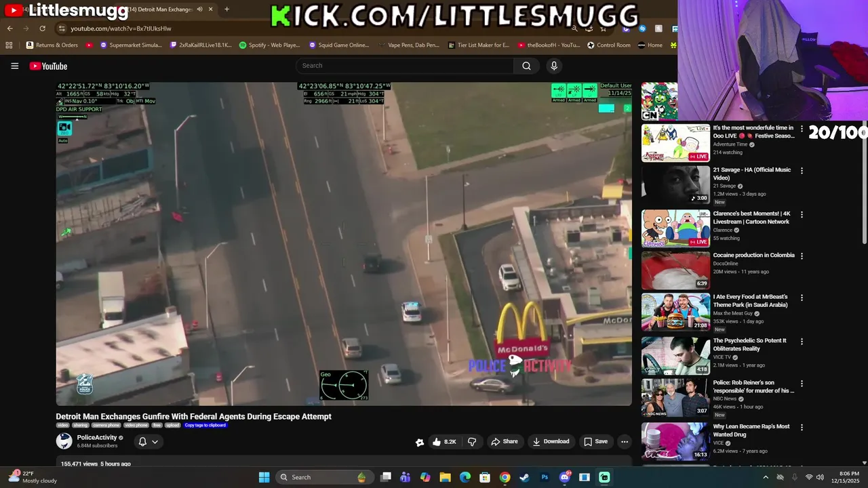Open the Squid Game Online bookmark

pyautogui.click(x=338, y=45)
